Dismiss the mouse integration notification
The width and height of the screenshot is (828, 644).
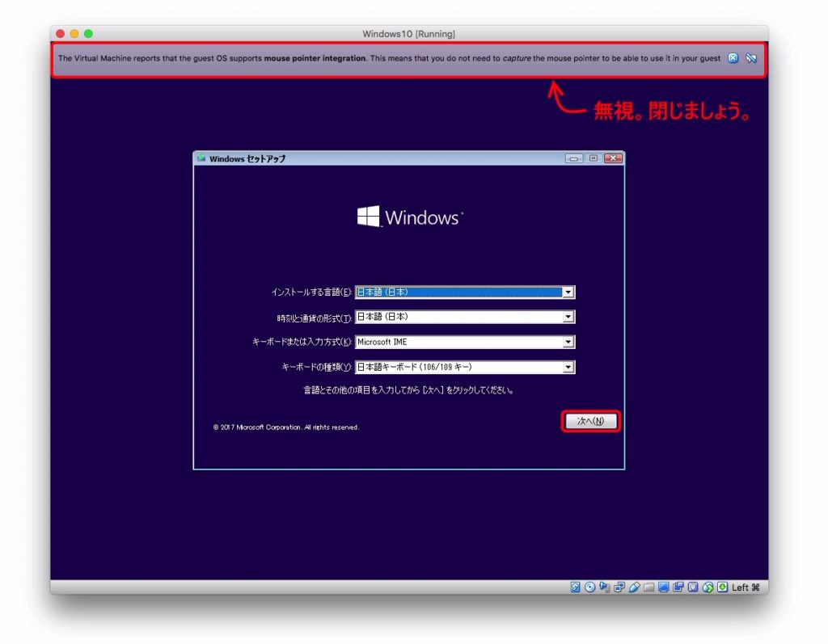coord(733,58)
